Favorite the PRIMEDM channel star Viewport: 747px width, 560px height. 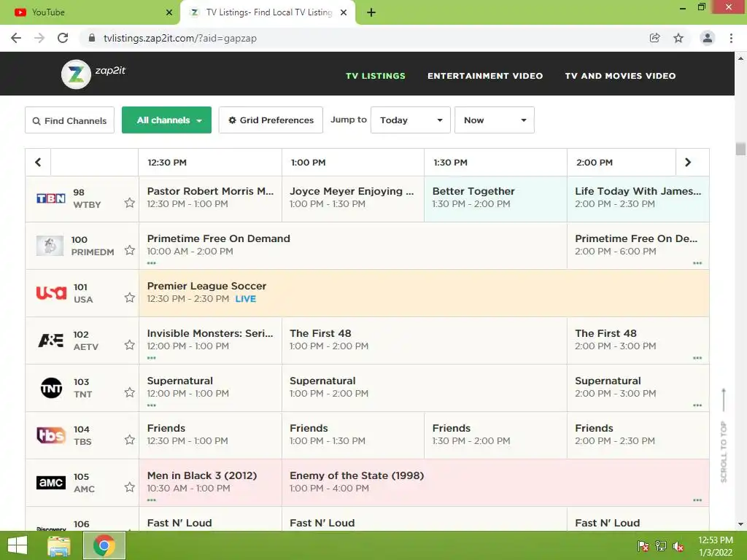click(x=130, y=250)
